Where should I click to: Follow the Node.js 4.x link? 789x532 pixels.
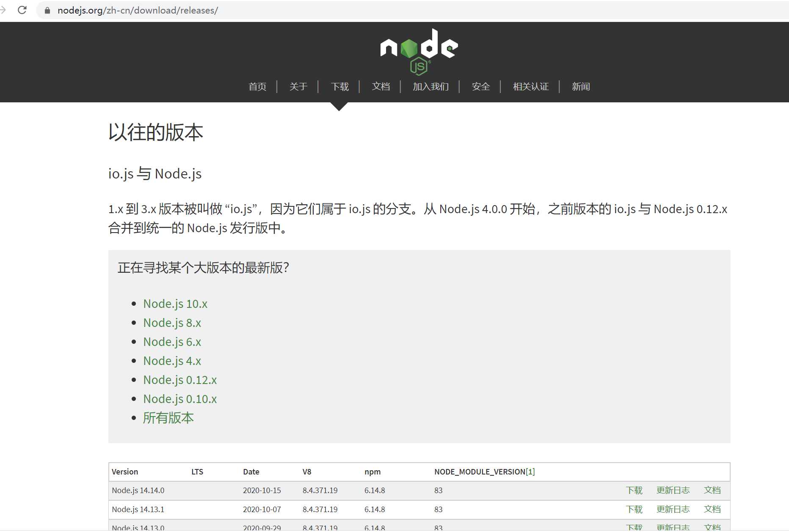[x=172, y=361]
